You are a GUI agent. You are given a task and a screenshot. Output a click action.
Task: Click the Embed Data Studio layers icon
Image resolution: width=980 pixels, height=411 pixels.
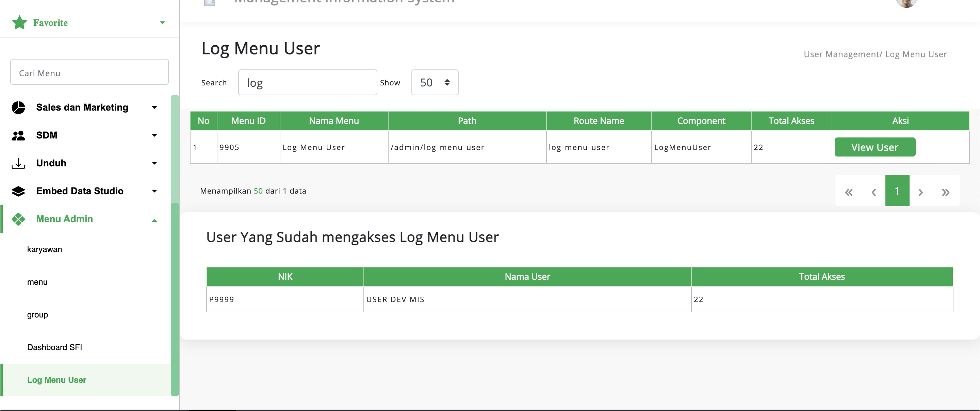[x=18, y=191]
